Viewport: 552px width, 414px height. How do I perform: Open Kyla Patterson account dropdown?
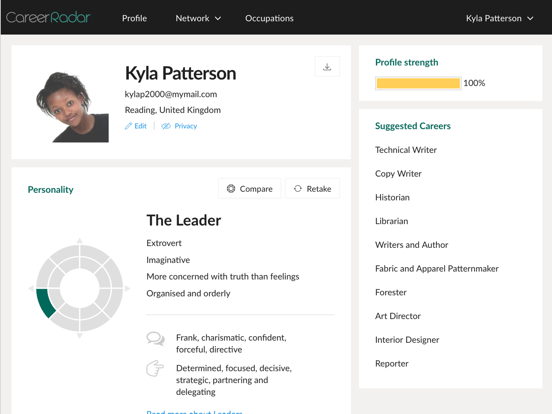click(500, 18)
